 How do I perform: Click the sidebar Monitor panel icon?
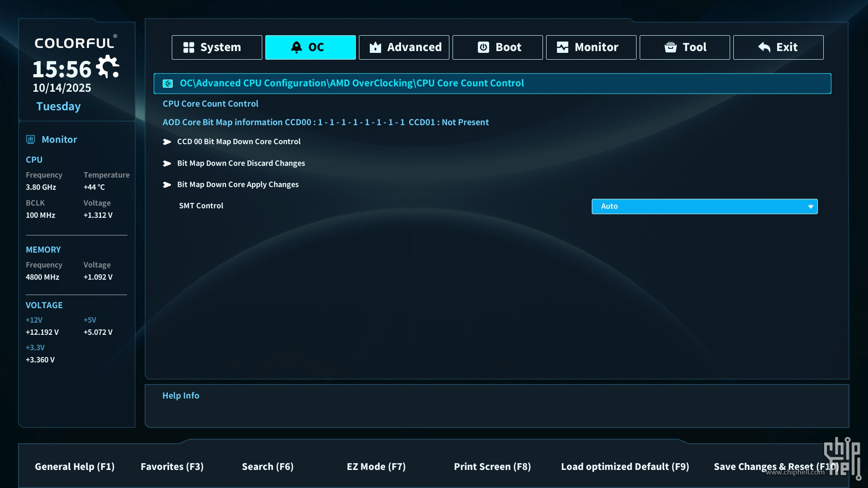[30, 140]
